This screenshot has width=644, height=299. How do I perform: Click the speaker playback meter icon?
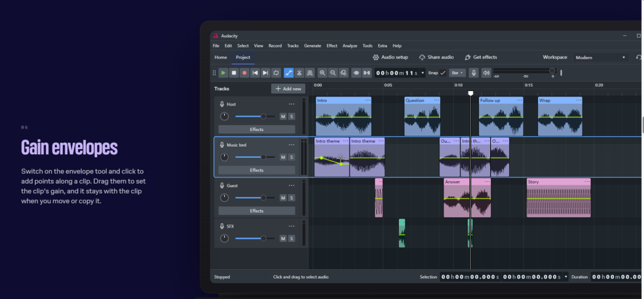tap(487, 73)
